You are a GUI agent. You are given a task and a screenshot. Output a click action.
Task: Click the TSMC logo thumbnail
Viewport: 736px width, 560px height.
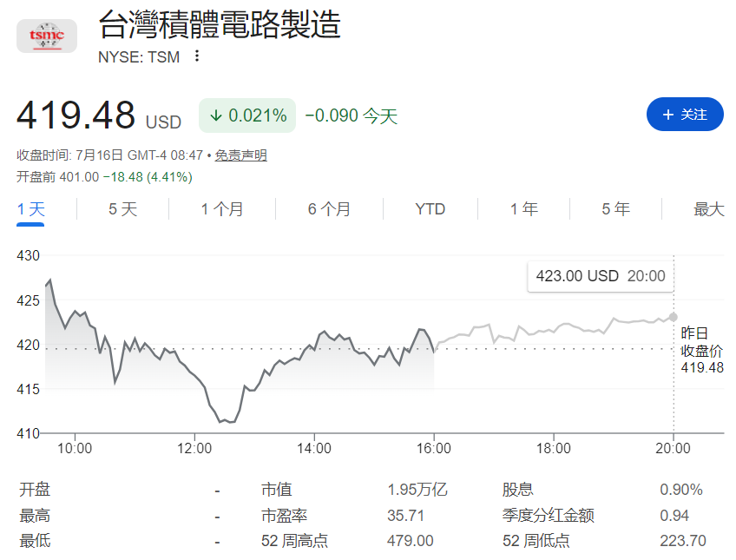tap(47, 36)
